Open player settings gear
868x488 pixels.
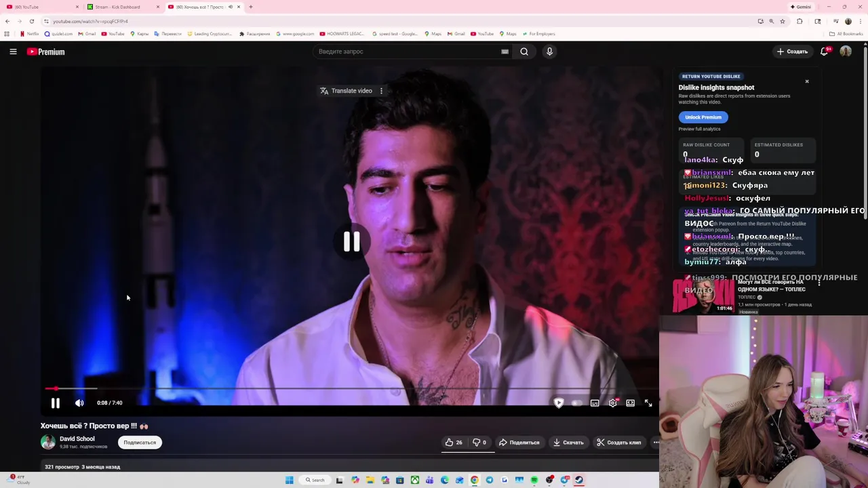pyautogui.click(x=613, y=403)
